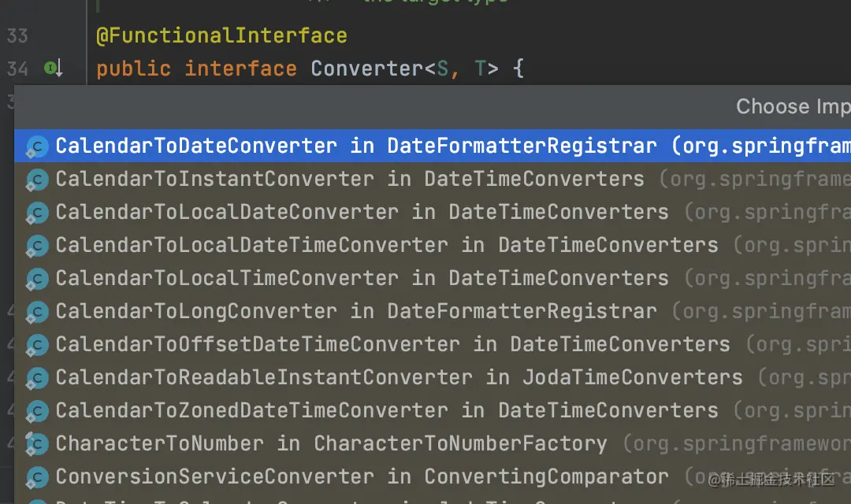Choose CalendarToLocalDateTimeConverter implementation
Viewport: 851px width, 504px height.
click(433, 245)
